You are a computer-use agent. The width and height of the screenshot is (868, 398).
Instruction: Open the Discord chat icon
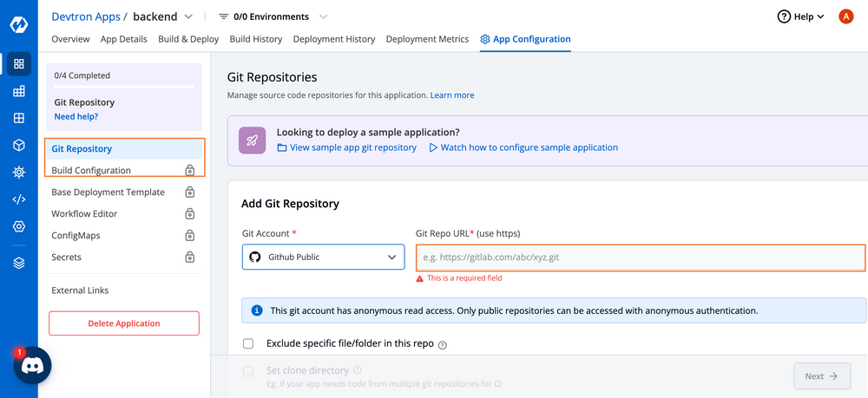(32, 365)
